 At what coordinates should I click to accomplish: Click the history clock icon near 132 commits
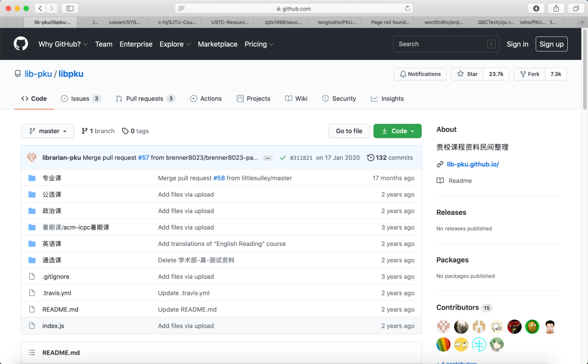[371, 157]
